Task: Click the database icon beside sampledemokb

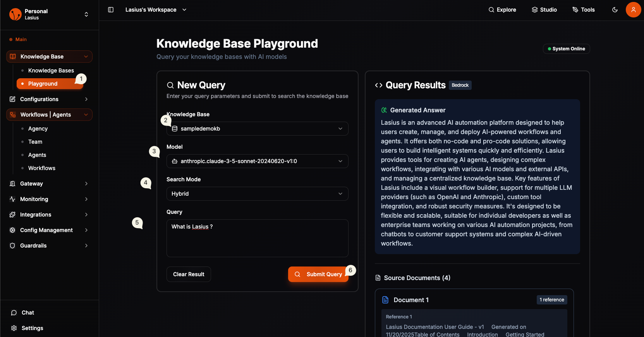Action: click(x=175, y=129)
